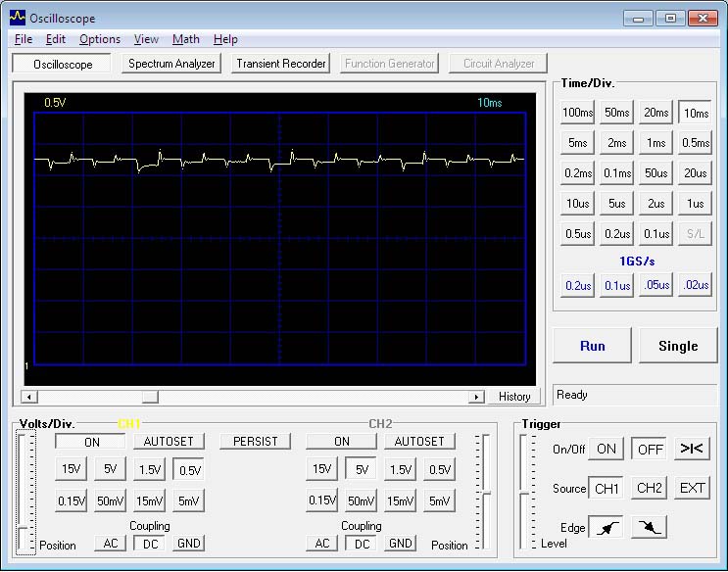Select GND coupling for CH2
This screenshot has width=728, height=572.
400,544
